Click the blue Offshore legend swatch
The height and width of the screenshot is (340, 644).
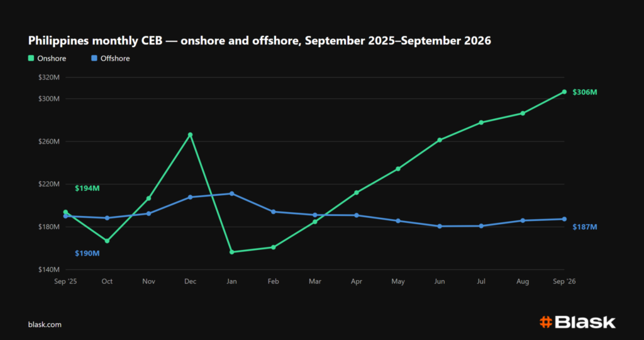point(94,59)
